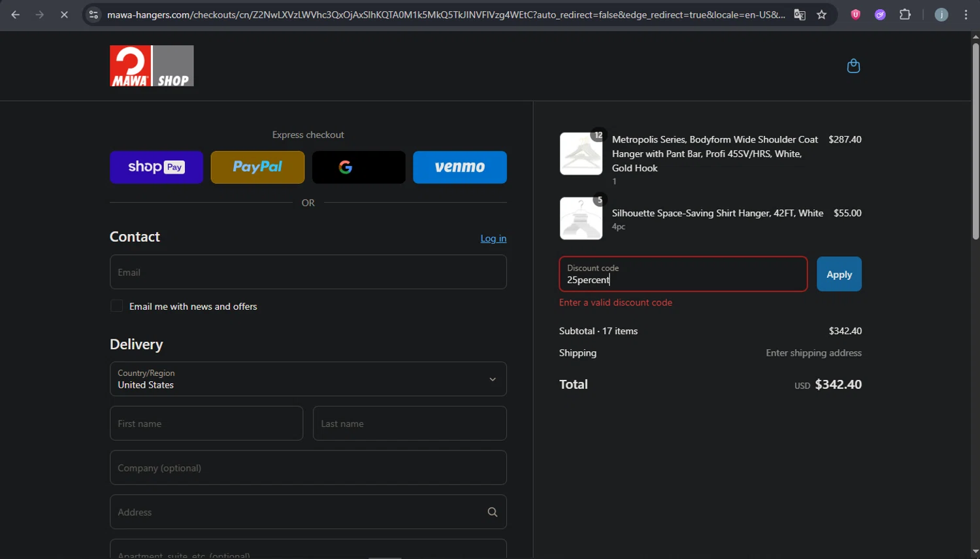
Task: Follow the Log in link
Action: [x=493, y=239]
